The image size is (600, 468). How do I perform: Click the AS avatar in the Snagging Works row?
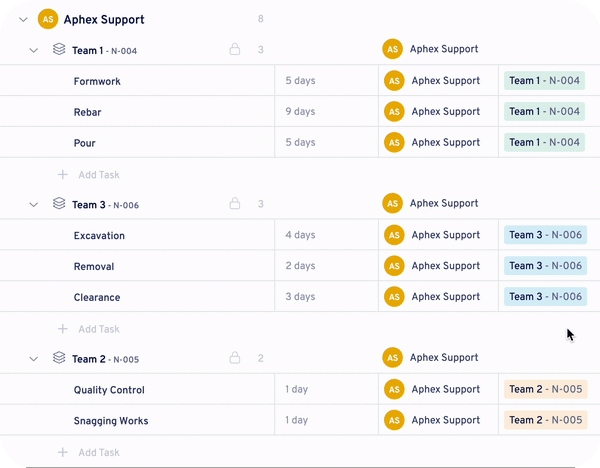click(x=394, y=420)
